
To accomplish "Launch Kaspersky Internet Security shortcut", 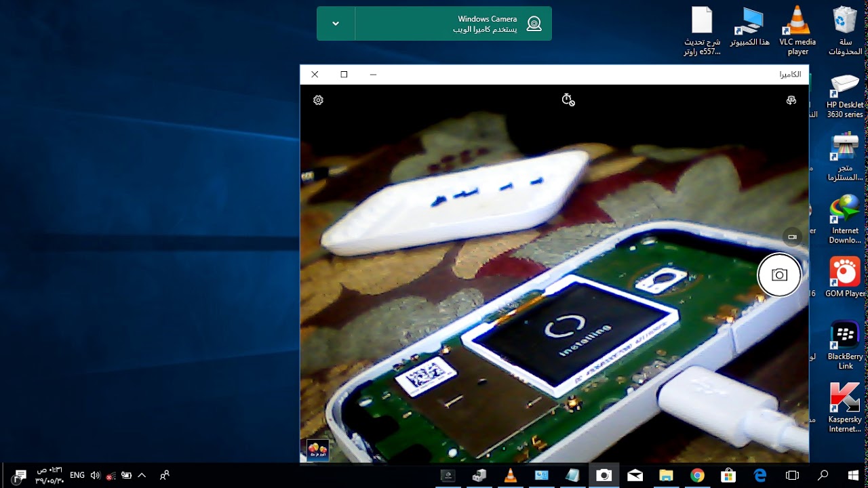I will pyautogui.click(x=845, y=408).
